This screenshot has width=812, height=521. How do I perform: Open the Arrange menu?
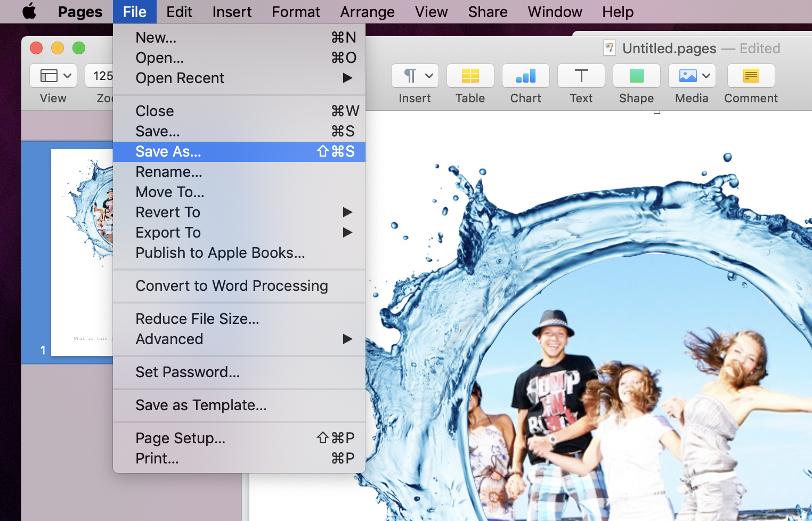click(x=367, y=12)
